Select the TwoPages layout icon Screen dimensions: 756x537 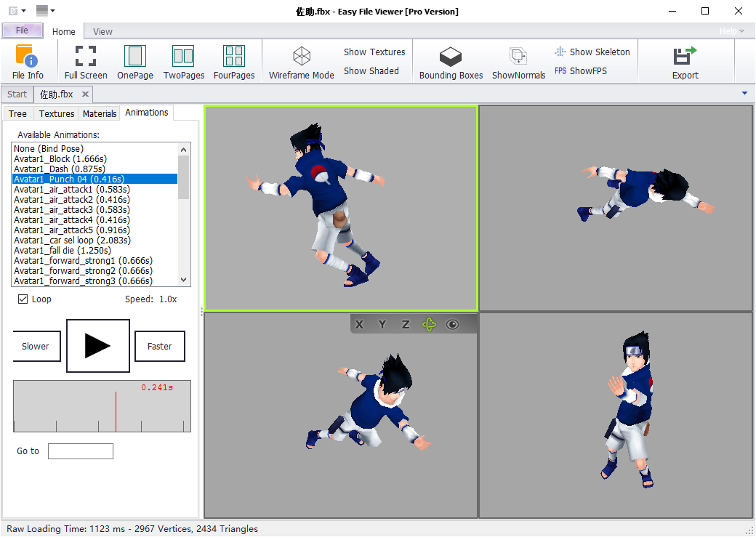184,62
